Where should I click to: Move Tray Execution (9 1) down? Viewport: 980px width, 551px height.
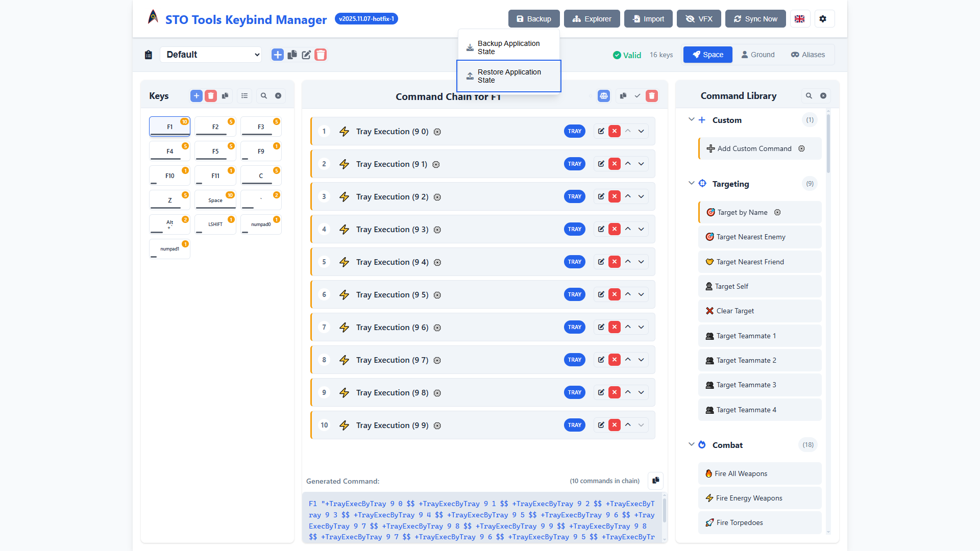tap(641, 164)
